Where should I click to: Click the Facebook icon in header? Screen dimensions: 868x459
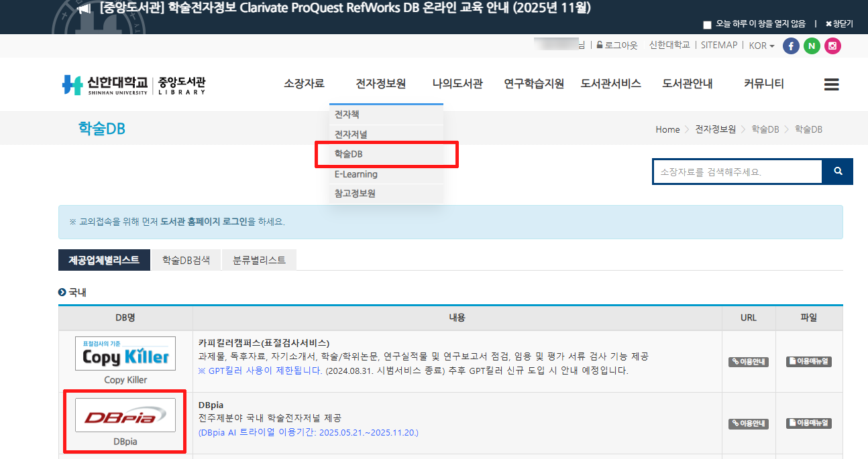(792, 46)
